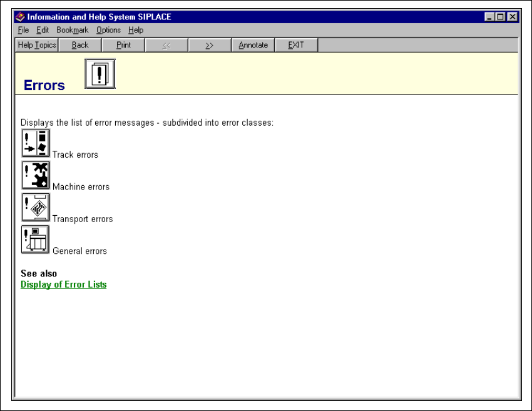Follow the Display of Error Lists link
532x411 pixels.
coord(63,285)
